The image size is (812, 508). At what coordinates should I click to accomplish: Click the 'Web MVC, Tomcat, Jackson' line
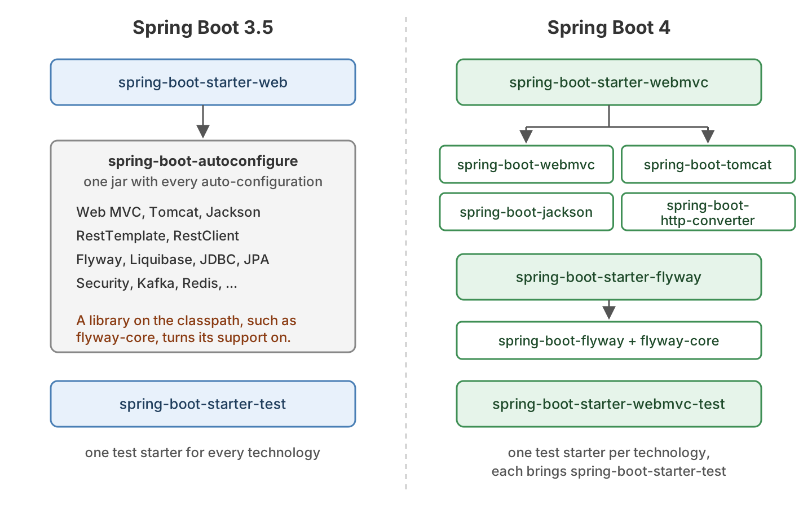point(168,212)
